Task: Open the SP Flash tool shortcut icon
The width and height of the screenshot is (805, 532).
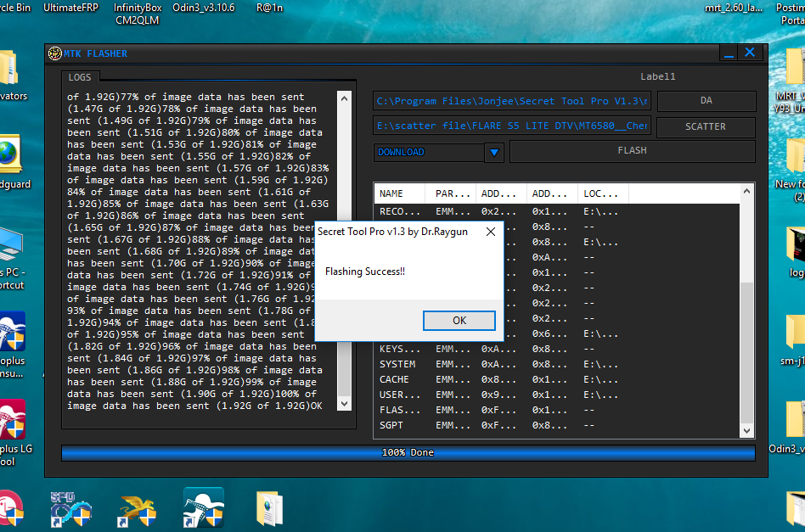Action: [70, 509]
